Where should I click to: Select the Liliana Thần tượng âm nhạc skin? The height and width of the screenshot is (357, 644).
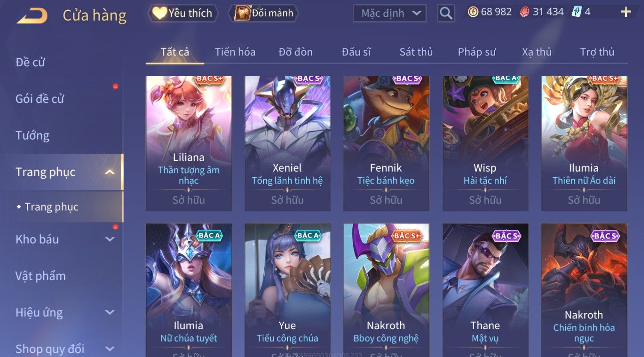(189, 143)
